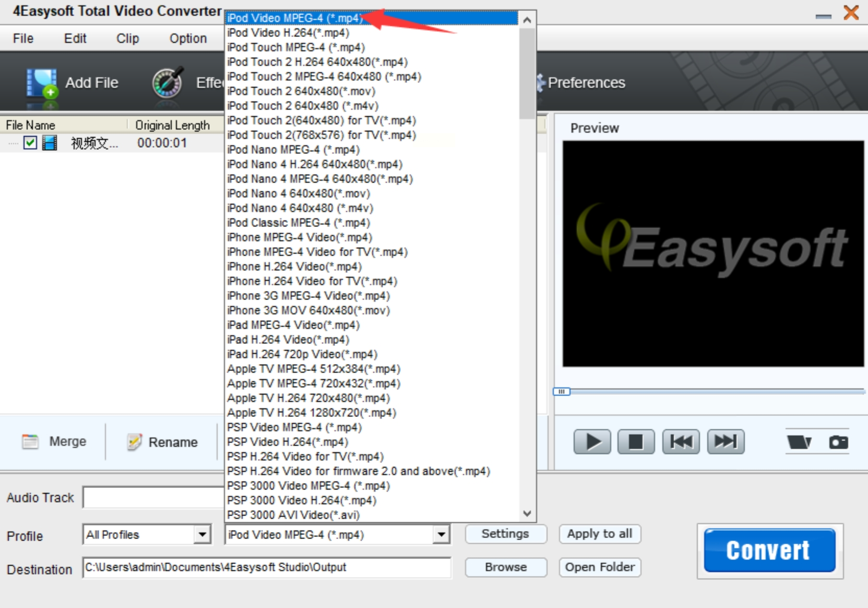Take a snapshot with the camera icon
This screenshot has height=608, width=868.
(x=838, y=442)
